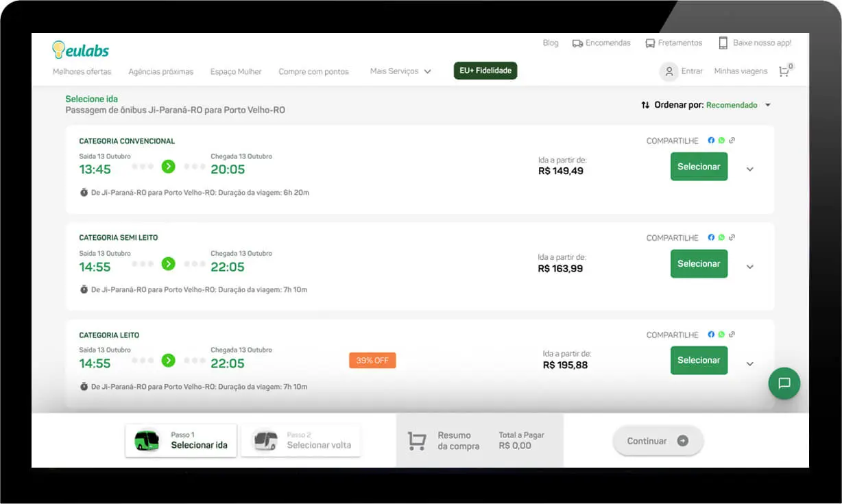Expand Leito trip details chevron
This screenshot has width=842, height=504.
click(749, 364)
